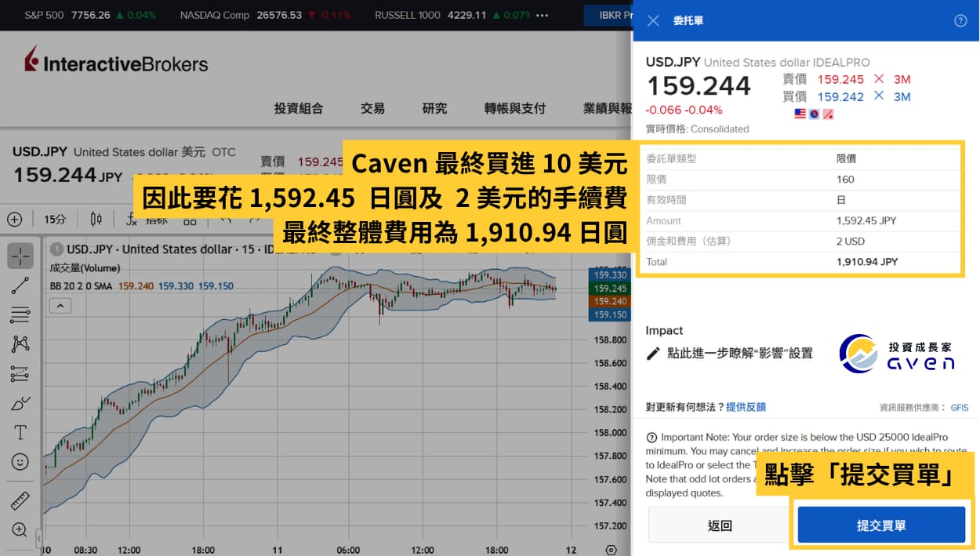Image resolution: width=980 pixels, height=556 pixels.
Task: Collapse the chart indicator legend
Action: pos(60,306)
